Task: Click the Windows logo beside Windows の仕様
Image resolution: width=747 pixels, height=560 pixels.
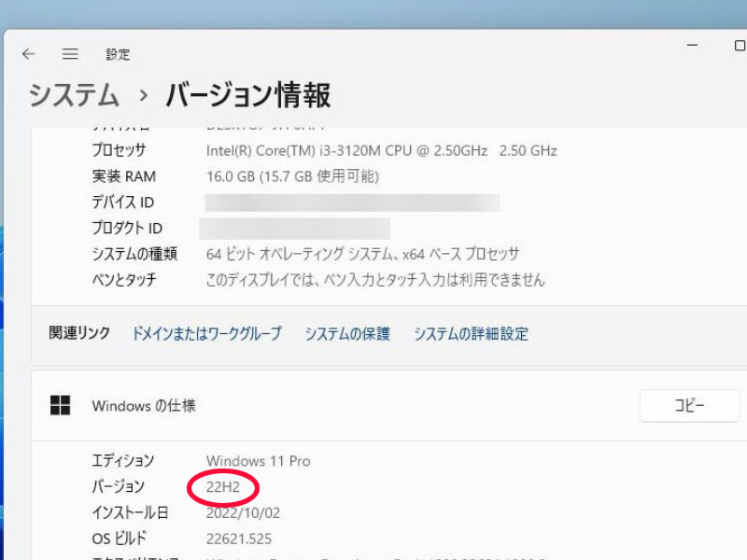Action: [x=60, y=405]
